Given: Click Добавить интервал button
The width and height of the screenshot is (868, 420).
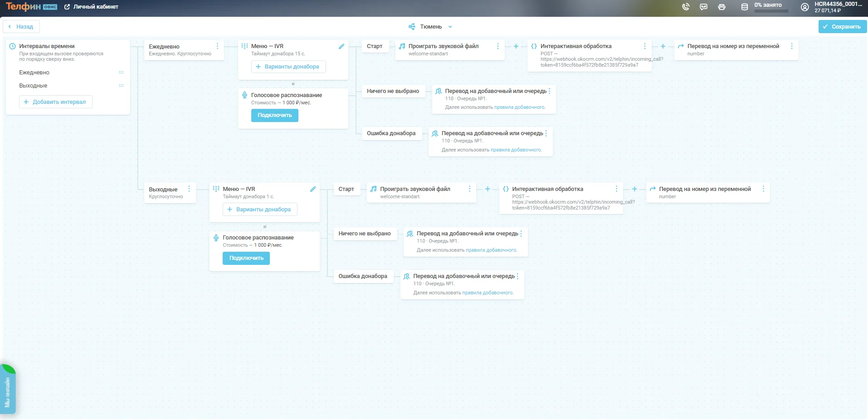Looking at the screenshot, I should [55, 102].
